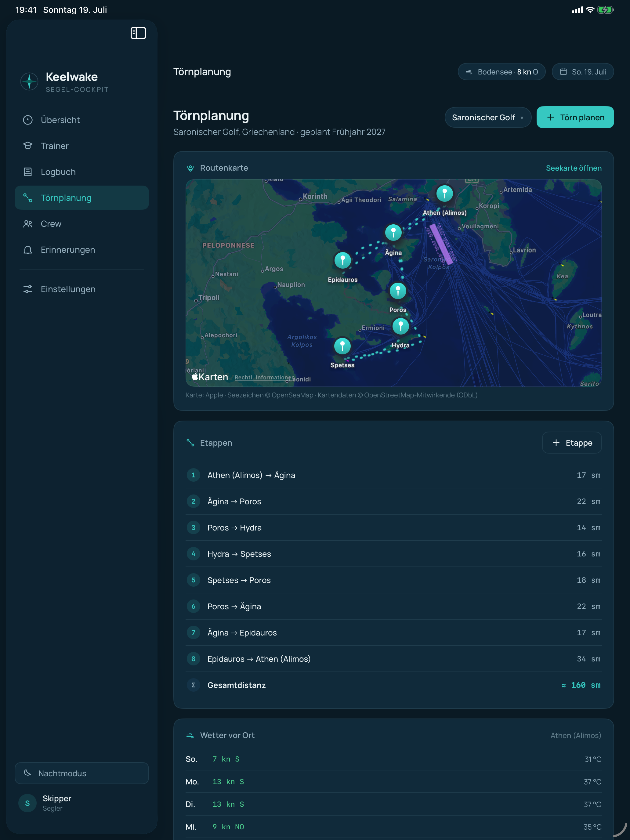Click the Wi-Fi status icon
Image resolution: width=630 pixels, height=840 pixels.
[x=590, y=10]
